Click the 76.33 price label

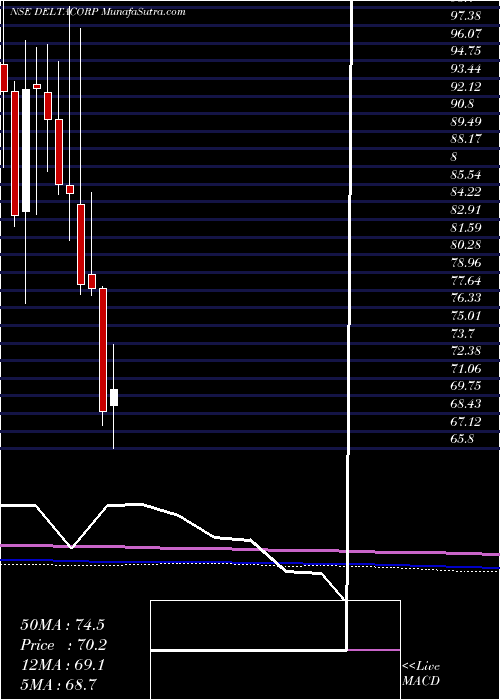(x=466, y=298)
